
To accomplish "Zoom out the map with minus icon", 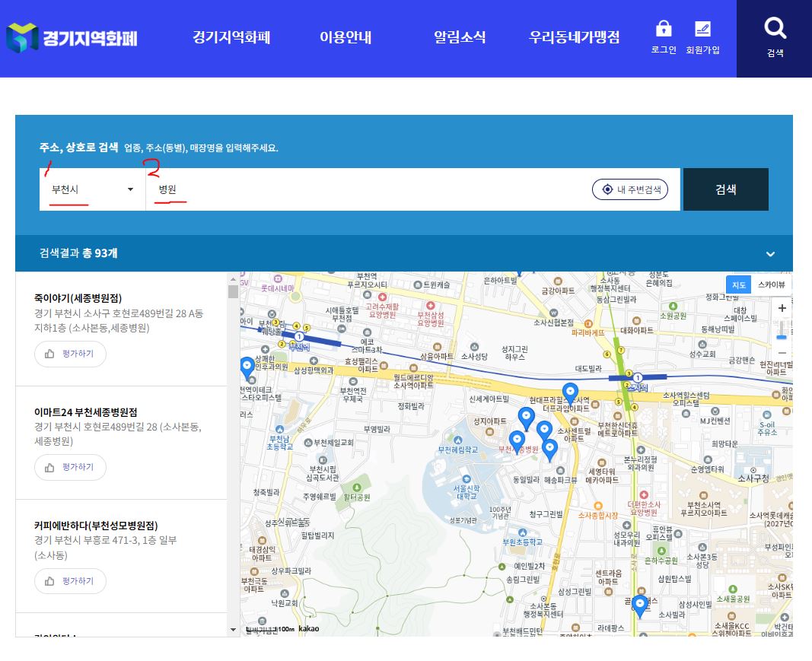I will [x=782, y=354].
